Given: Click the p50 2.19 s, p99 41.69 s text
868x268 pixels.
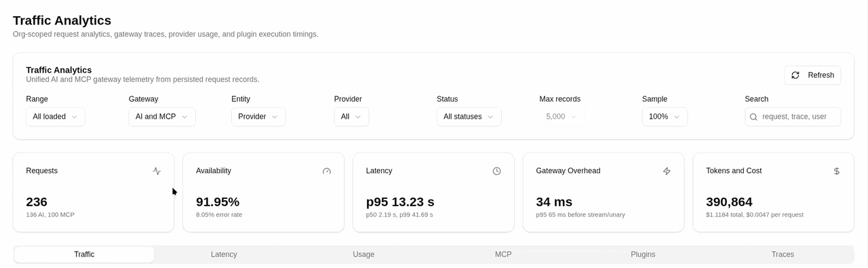Looking at the screenshot, I should (399, 214).
